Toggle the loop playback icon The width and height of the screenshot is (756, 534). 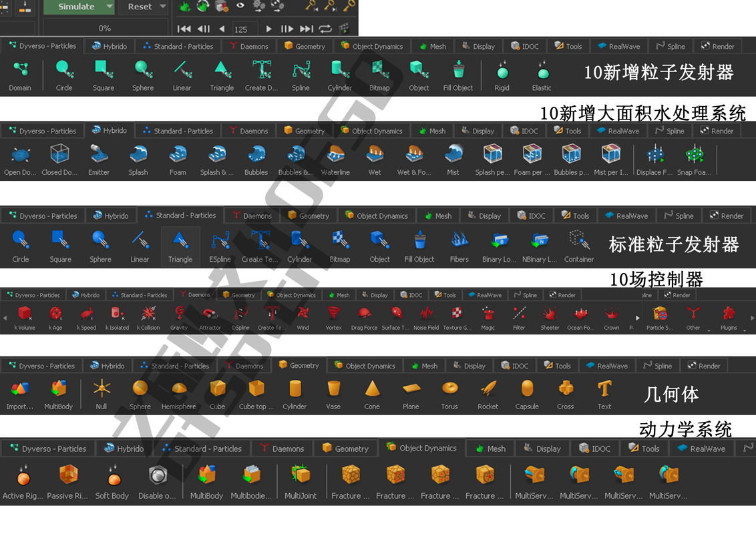325,29
